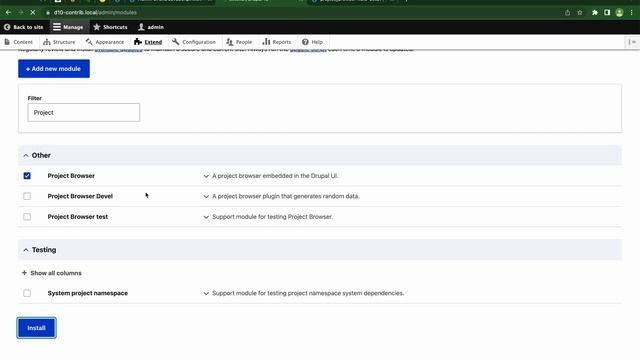
Task: Check the System project namespace checkbox
Action: click(x=27, y=293)
